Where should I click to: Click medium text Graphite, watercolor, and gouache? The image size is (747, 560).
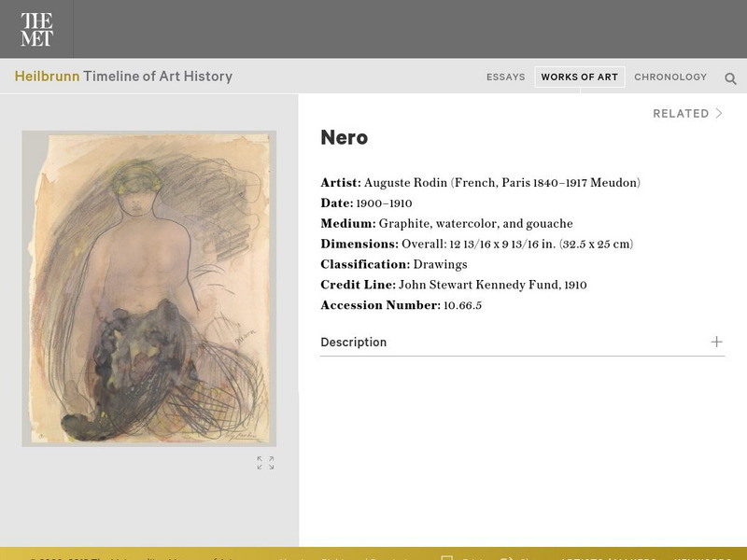476,224
